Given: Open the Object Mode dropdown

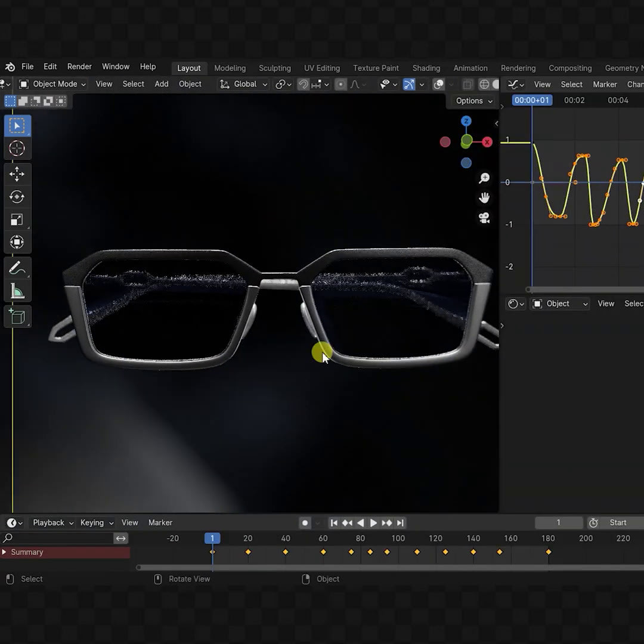Looking at the screenshot, I should [x=52, y=84].
